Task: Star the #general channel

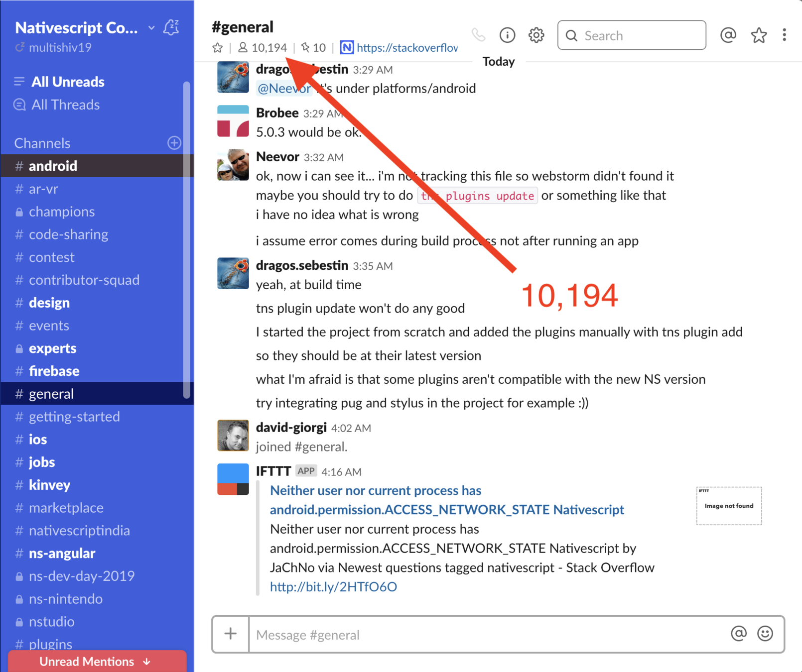Action: click(x=218, y=48)
